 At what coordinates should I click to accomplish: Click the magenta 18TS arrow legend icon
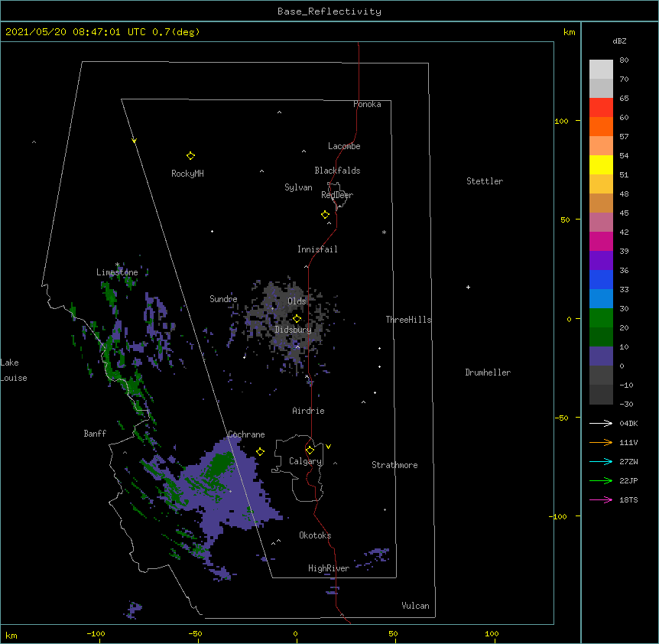(601, 499)
